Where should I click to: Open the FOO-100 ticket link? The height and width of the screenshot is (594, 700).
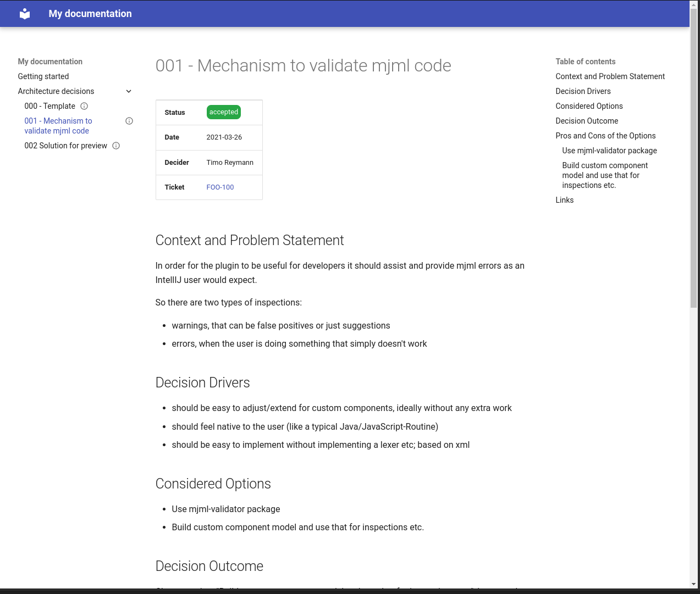219,187
